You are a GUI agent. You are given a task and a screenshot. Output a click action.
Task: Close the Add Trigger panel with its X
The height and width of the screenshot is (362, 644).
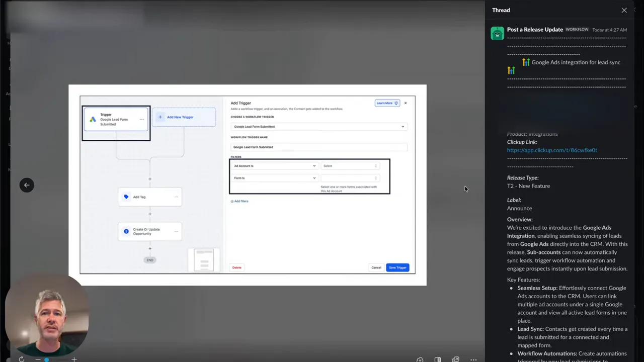(406, 103)
